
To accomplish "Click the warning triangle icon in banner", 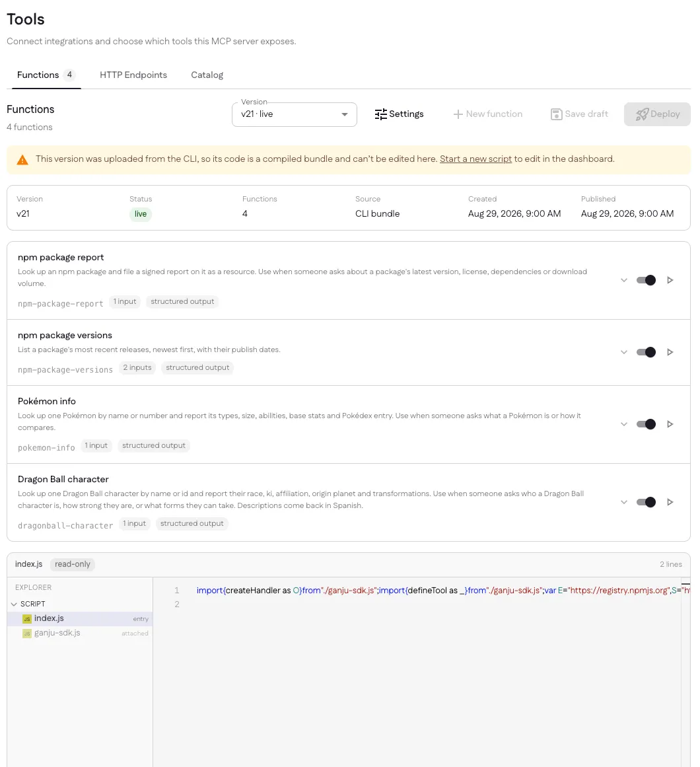I will (22, 159).
